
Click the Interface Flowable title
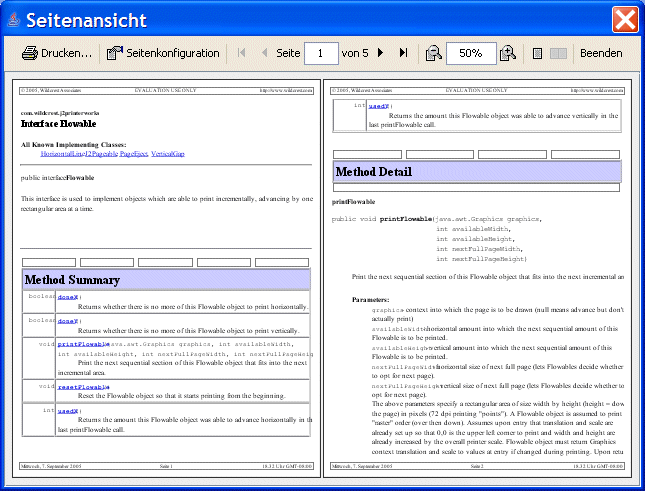58,124
